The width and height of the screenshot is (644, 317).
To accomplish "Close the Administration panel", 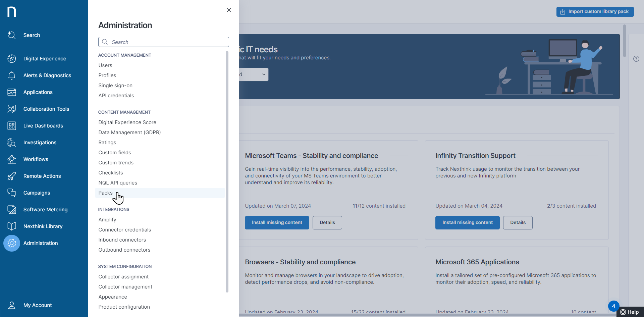I will coord(229,10).
